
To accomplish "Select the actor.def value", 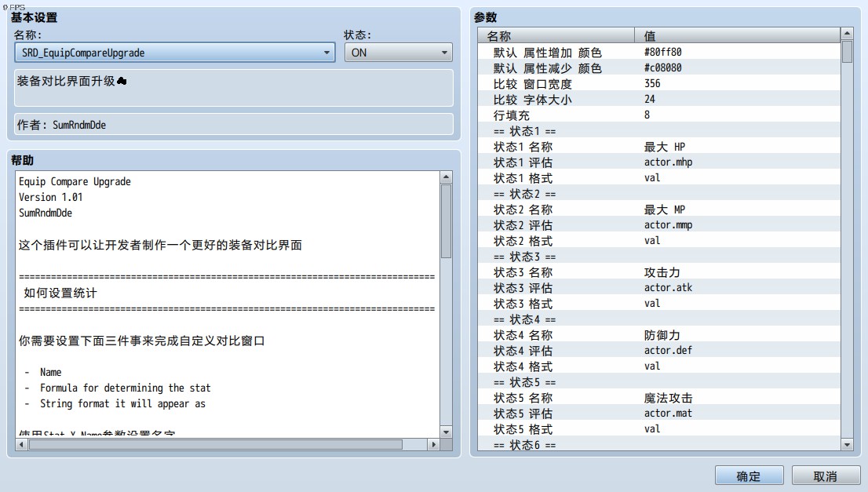I will (668, 350).
